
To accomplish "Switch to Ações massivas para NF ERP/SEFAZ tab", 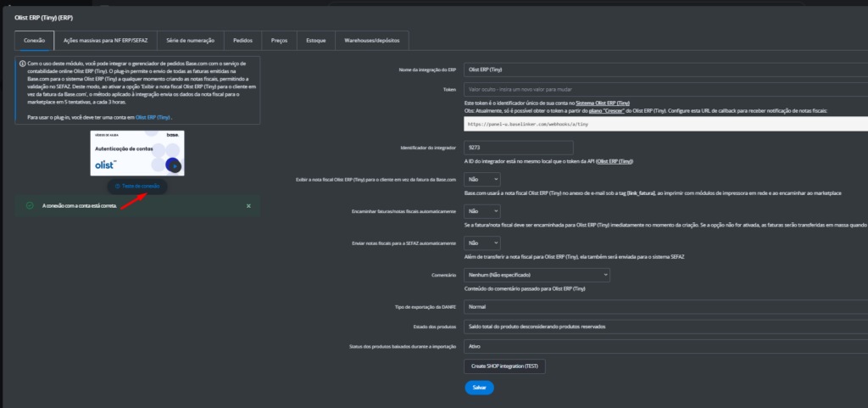I will coord(106,41).
